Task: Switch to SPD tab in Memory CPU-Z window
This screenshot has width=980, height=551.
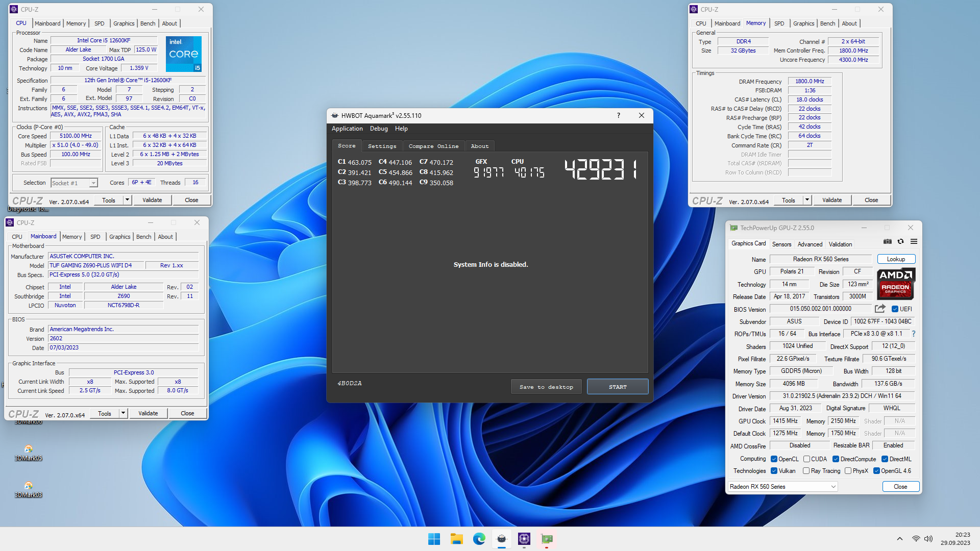Action: click(779, 23)
